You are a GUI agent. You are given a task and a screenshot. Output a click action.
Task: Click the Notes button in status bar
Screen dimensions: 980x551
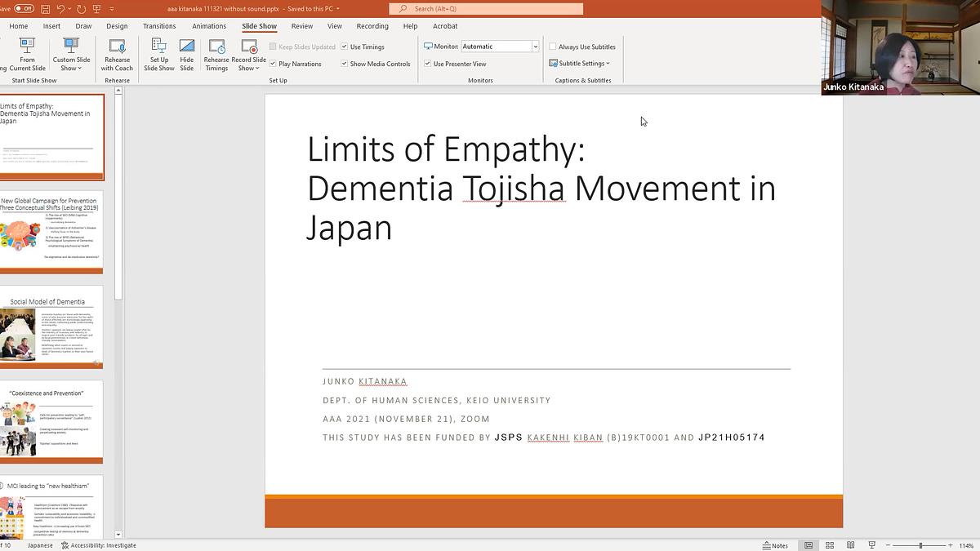point(774,544)
